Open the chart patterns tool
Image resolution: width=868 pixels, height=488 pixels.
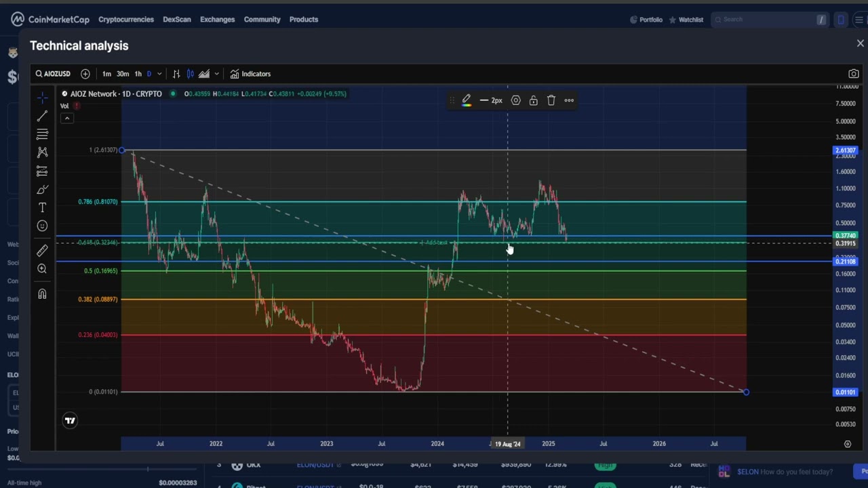(42, 152)
